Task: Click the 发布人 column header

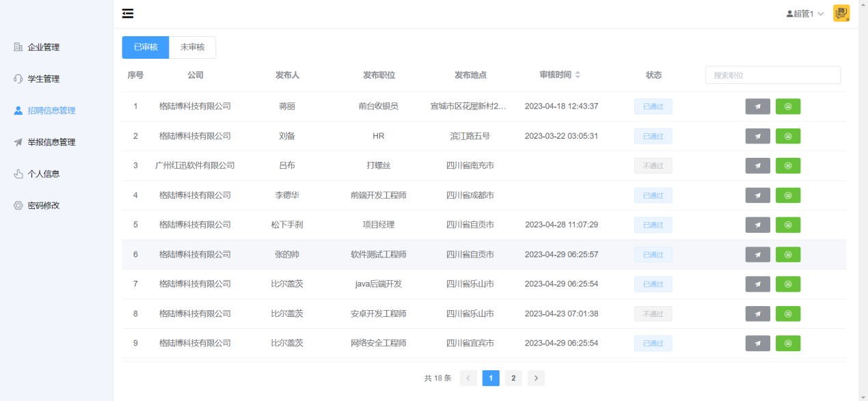Action: click(x=287, y=75)
